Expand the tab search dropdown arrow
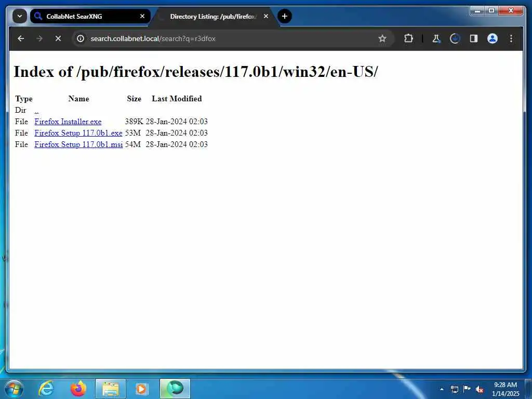The height and width of the screenshot is (399, 532). tap(20, 16)
